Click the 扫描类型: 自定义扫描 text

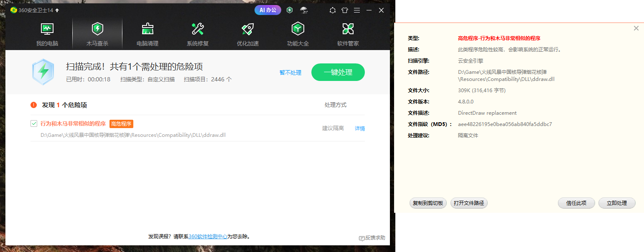pos(148,79)
